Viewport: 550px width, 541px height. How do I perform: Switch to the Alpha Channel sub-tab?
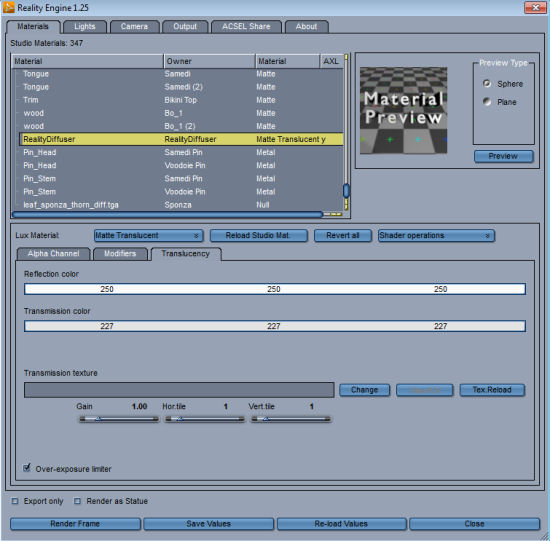(53, 254)
